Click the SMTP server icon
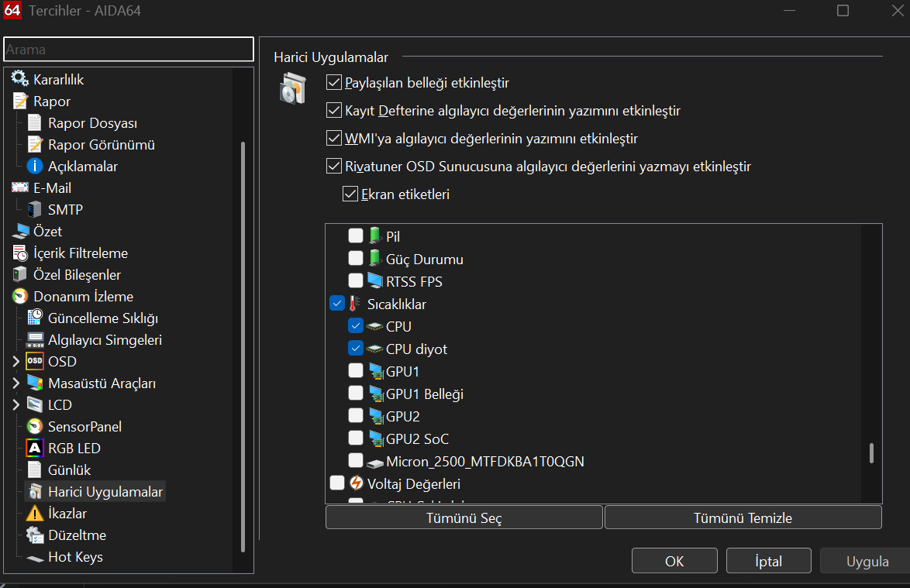The image size is (910, 588). pyautogui.click(x=35, y=209)
